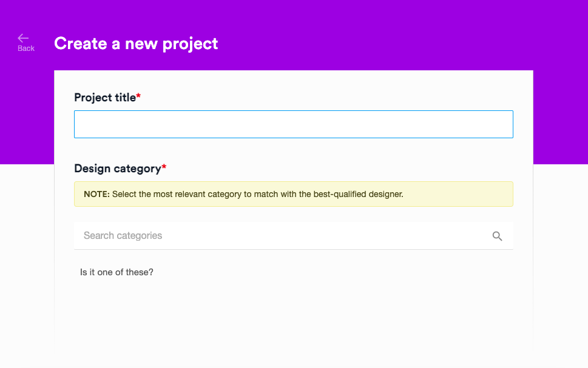588x368 pixels.
Task: Click the Back arrow icon
Action: point(23,38)
